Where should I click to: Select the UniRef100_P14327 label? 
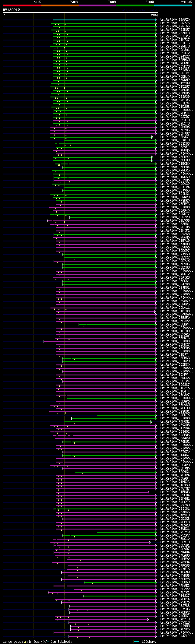(175, 596)
